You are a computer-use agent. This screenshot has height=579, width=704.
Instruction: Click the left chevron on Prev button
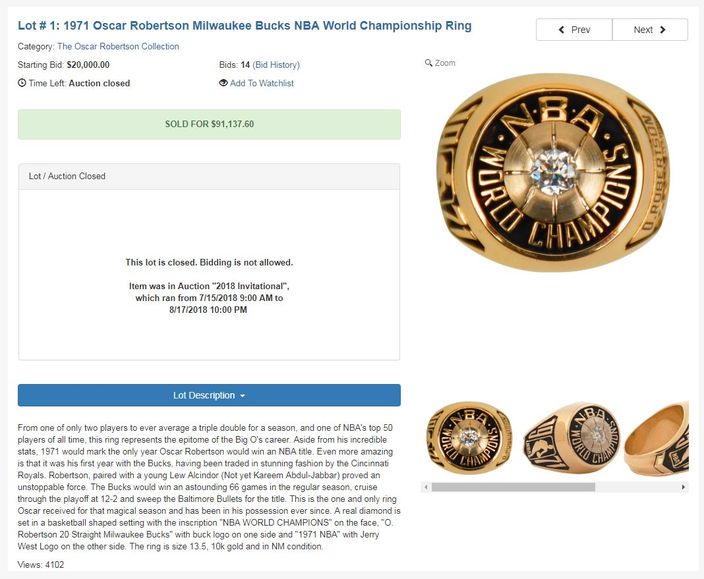(562, 30)
